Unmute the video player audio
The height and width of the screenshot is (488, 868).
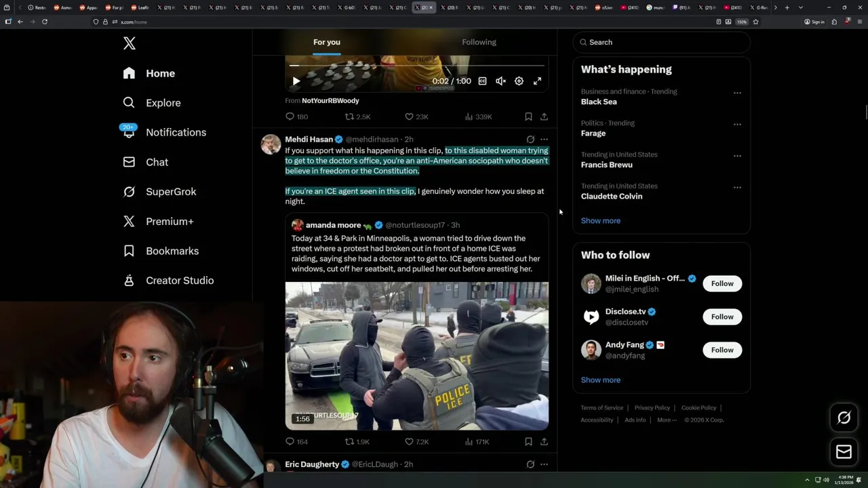click(x=500, y=81)
